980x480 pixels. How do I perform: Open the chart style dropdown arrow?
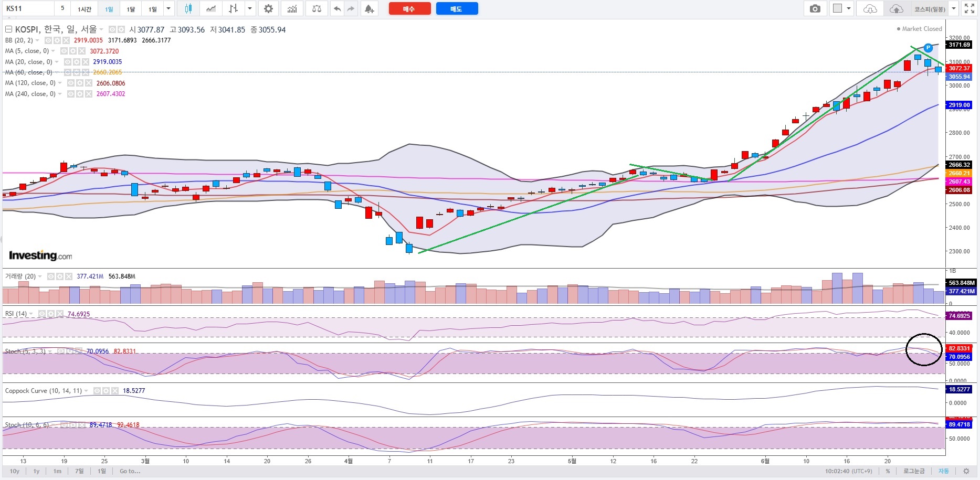click(250, 8)
